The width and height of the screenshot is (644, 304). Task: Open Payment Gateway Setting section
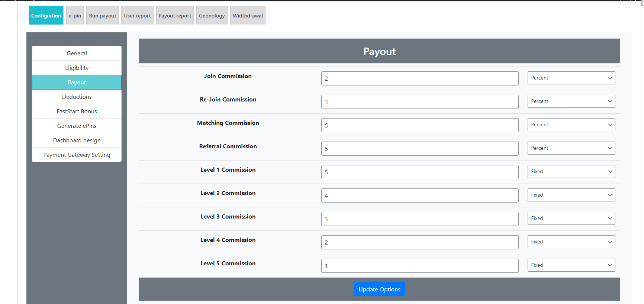(x=77, y=155)
